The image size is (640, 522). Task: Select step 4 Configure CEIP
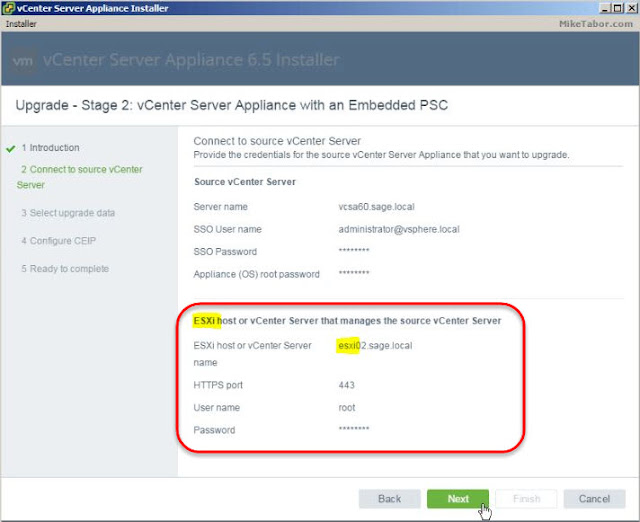[58, 241]
